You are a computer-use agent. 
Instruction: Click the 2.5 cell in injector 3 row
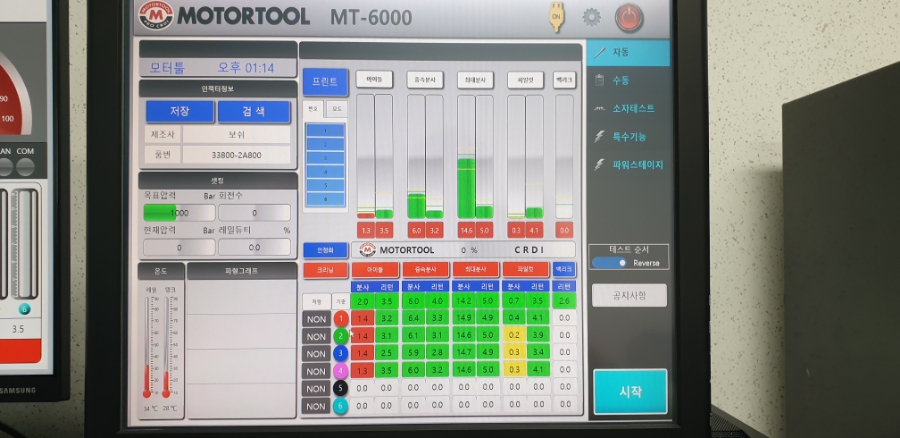386,352
